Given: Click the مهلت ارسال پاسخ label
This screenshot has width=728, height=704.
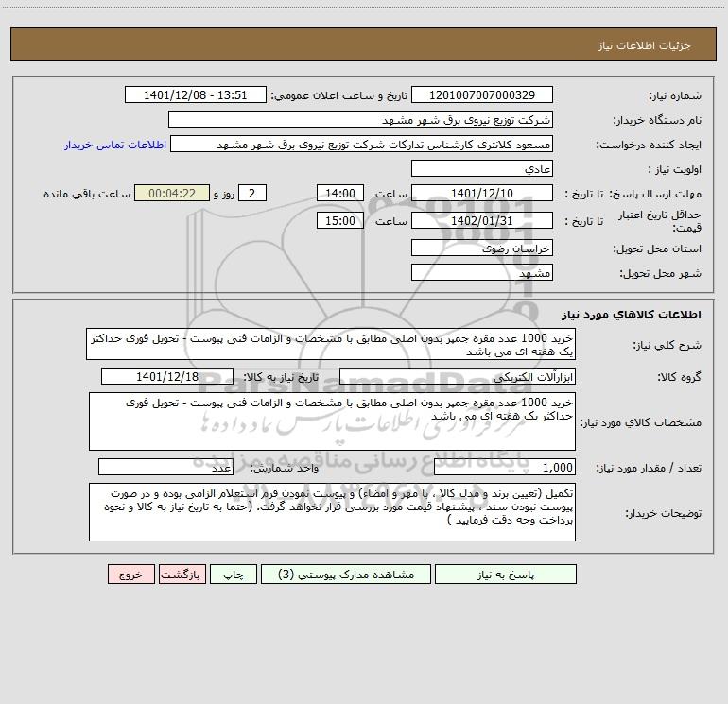Looking at the screenshot, I should coord(654,194).
